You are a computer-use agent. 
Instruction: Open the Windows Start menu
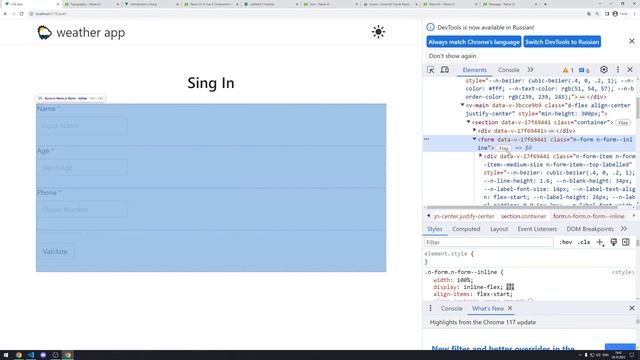(x=6, y=355)
